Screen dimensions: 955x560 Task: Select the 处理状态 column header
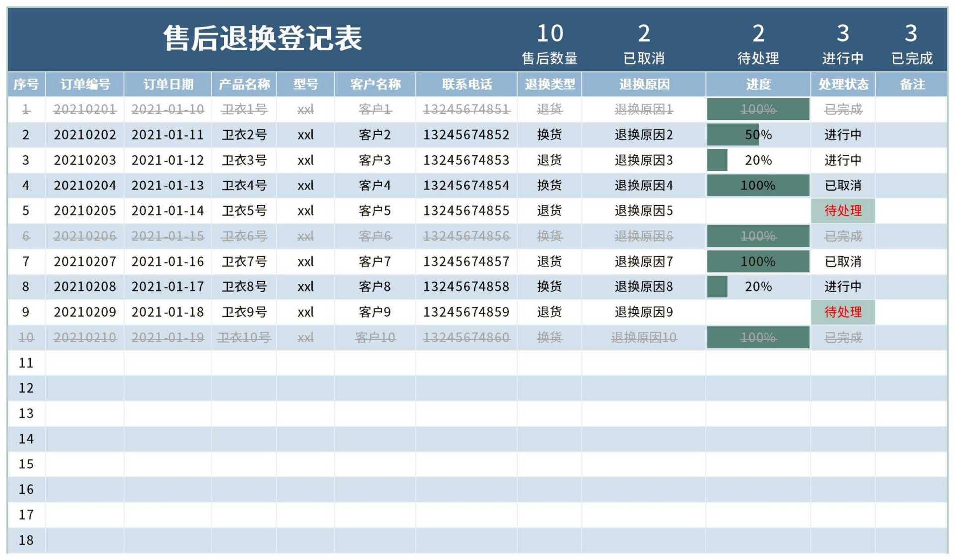(843, 84)
